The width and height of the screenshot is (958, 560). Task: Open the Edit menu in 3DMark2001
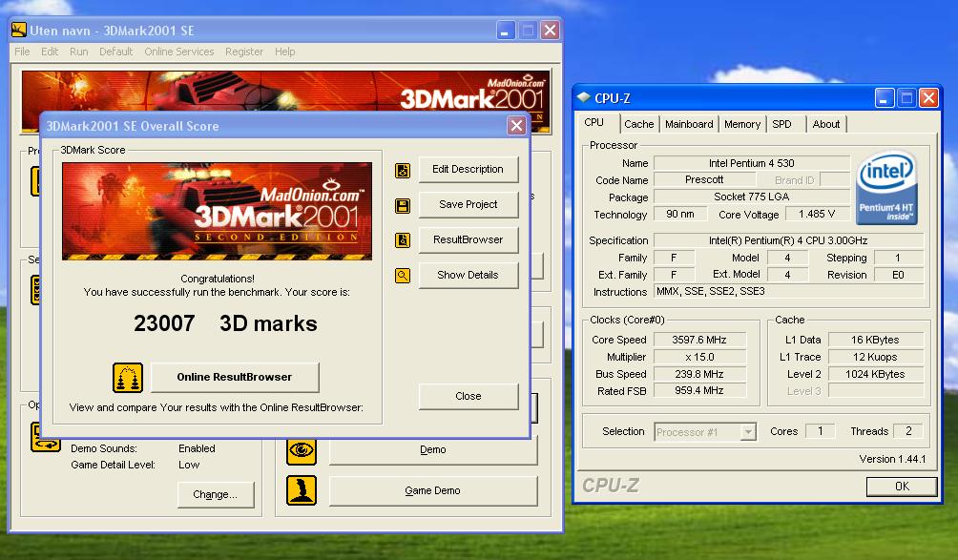50,52
